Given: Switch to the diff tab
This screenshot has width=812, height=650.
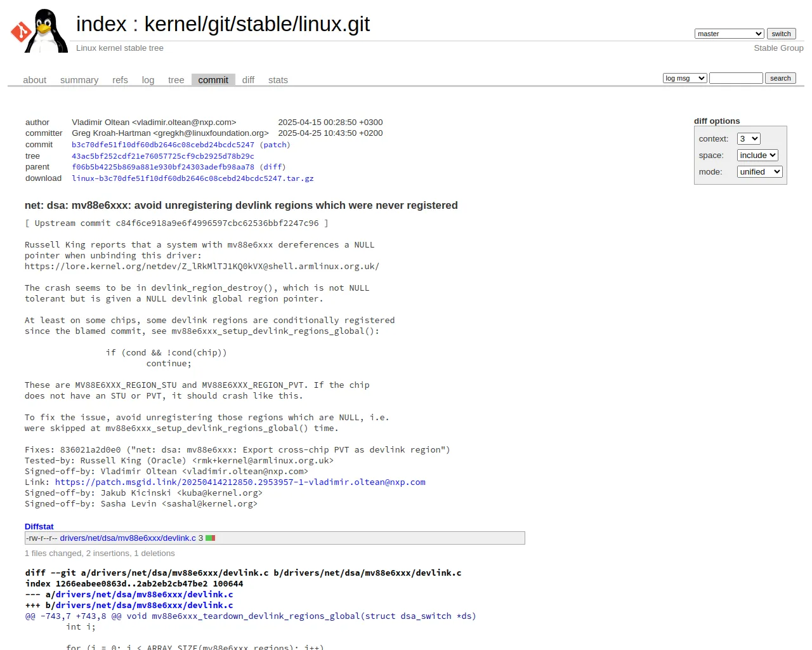Looking at the screenshot, I should (x=248, y=80).
